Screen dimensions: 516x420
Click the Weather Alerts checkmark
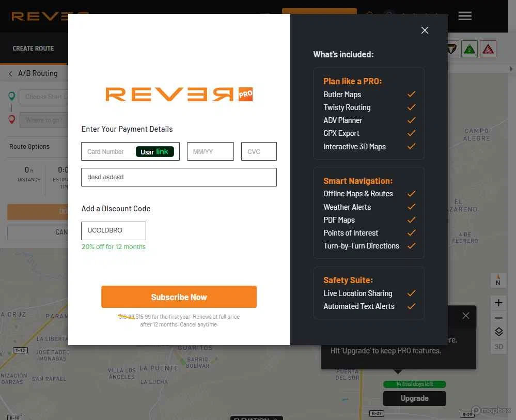tap(411, 207)
